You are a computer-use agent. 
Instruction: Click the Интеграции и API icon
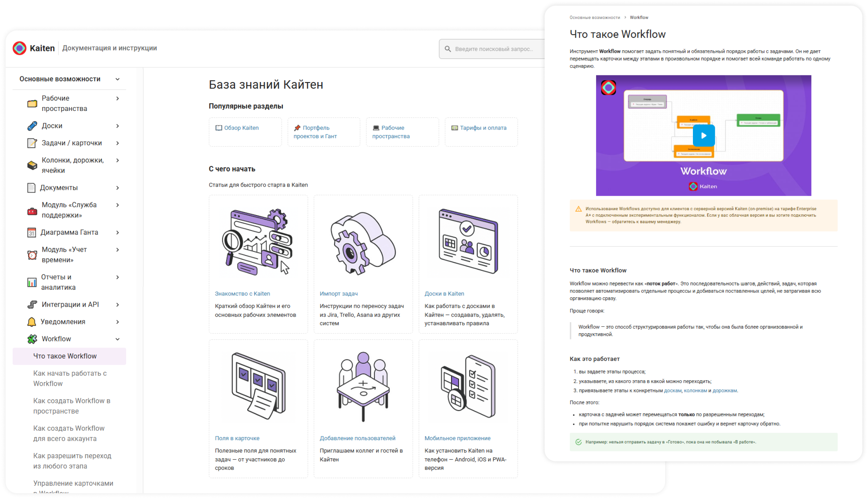coord(32,305)
